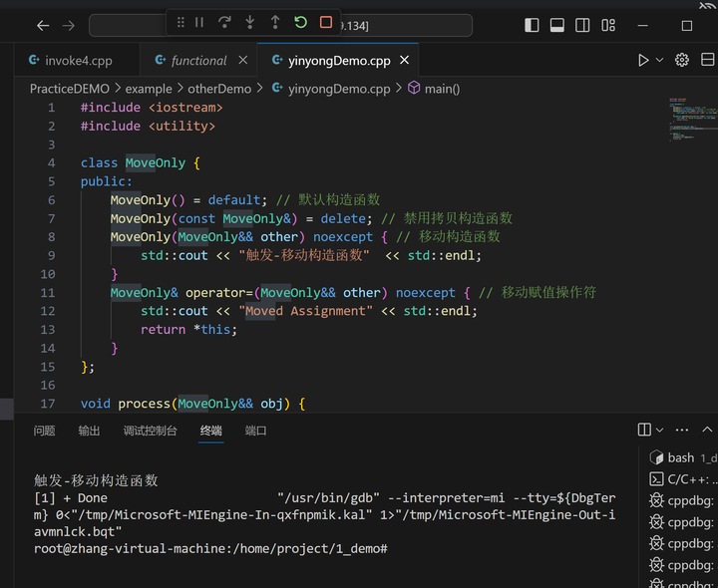The width and height of the screenshot is (718, 588).
Task: Toggle the bottom panel layout icon
Action: (557, 25)
